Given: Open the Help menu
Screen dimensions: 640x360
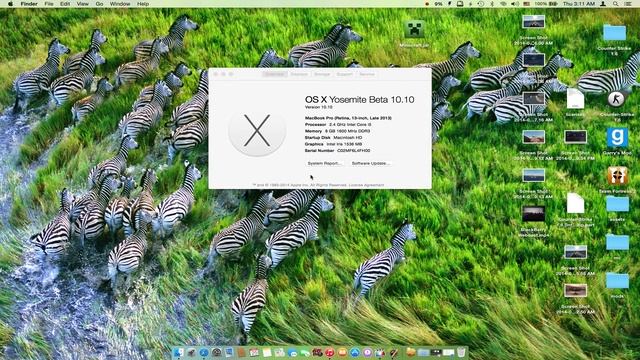Looking at the screenshot, I should [x=143, y=4].
